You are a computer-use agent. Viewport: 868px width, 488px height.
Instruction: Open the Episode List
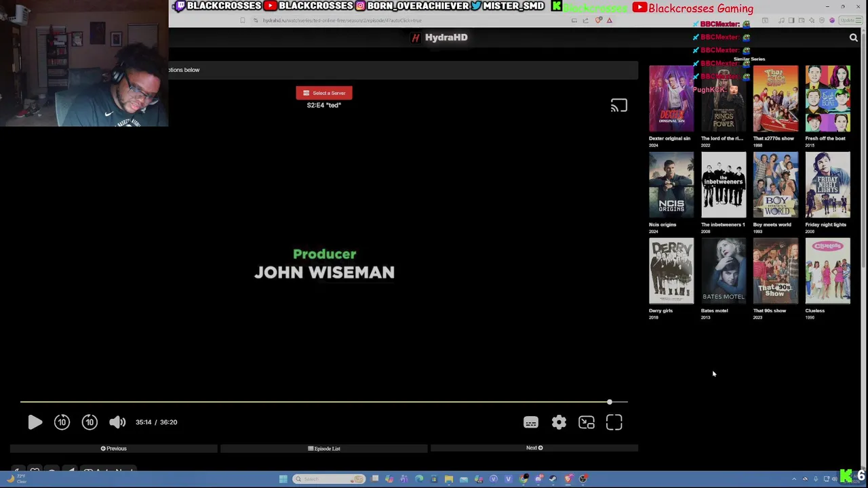click(x=324, y=448)
